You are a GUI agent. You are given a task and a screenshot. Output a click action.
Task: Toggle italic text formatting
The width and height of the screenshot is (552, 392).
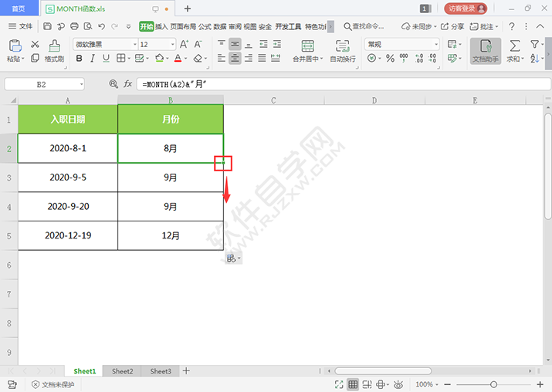tap(93, 59)
